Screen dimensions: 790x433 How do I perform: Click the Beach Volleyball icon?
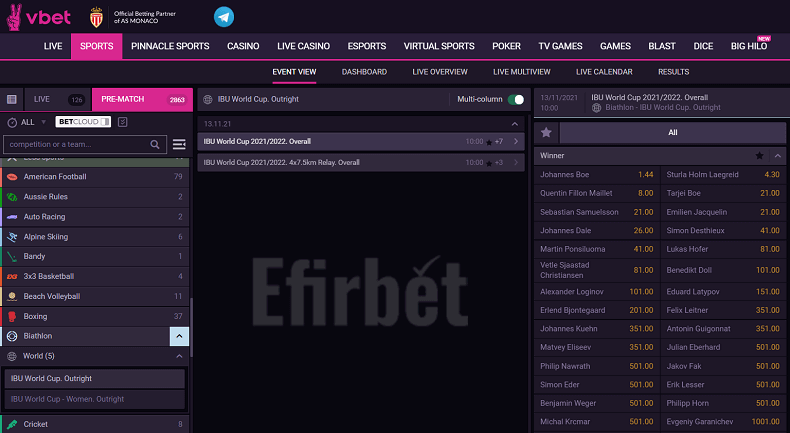click(x=12, y=296)
